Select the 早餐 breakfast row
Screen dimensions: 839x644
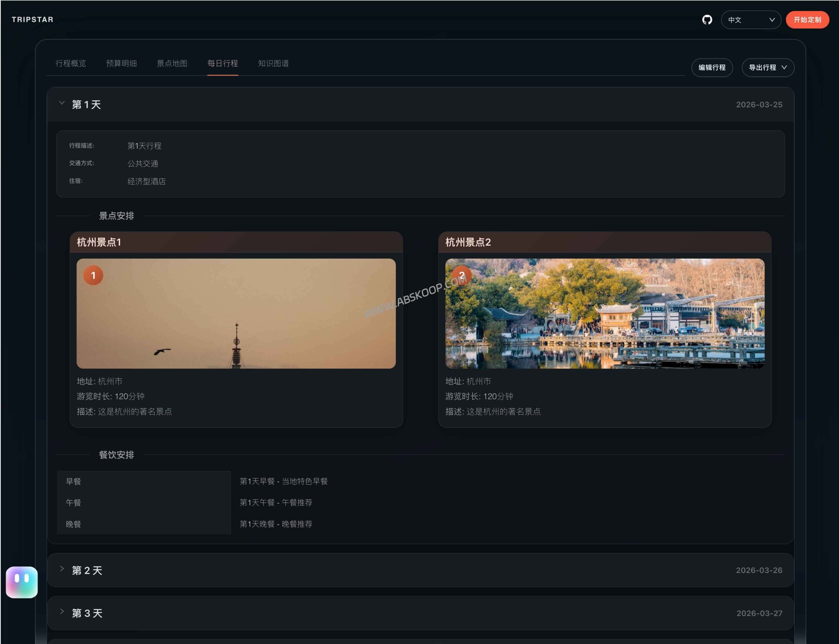point(144,482)
